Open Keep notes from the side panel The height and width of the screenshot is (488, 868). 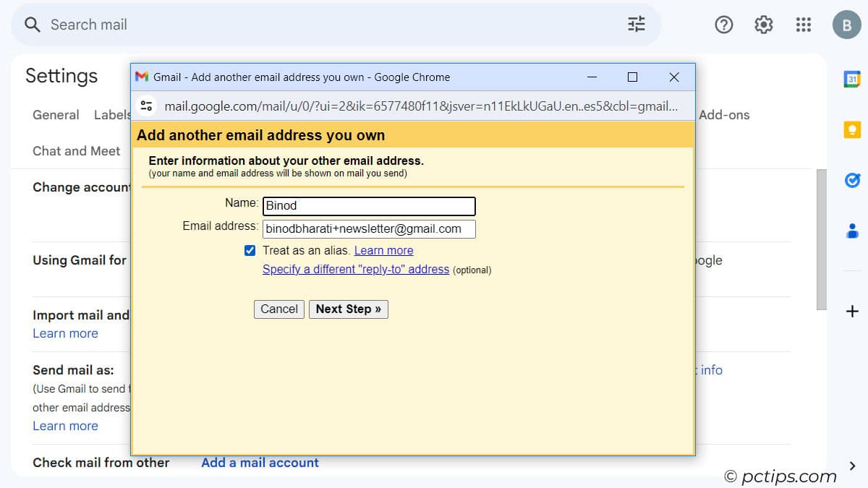point(852,129)
